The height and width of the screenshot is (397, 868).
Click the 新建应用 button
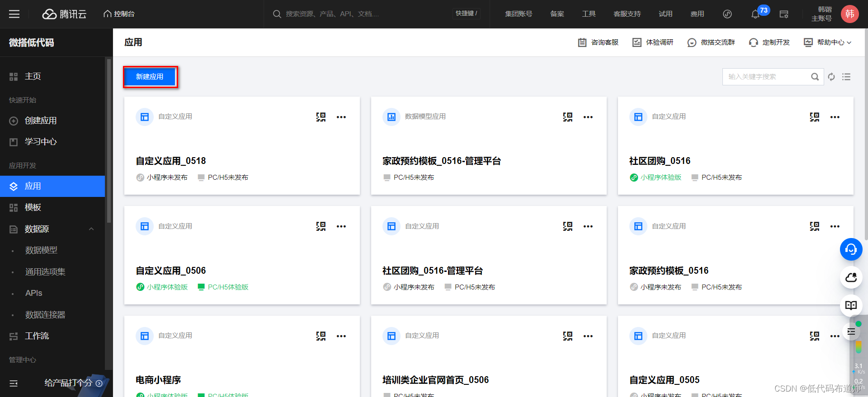[x=150, y=77]
